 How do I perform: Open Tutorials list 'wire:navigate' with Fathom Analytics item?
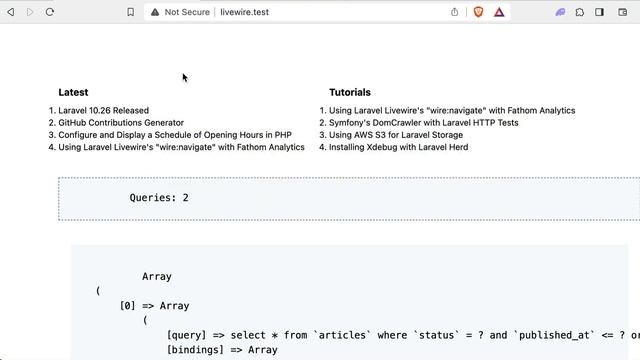[x=452, y=111]
